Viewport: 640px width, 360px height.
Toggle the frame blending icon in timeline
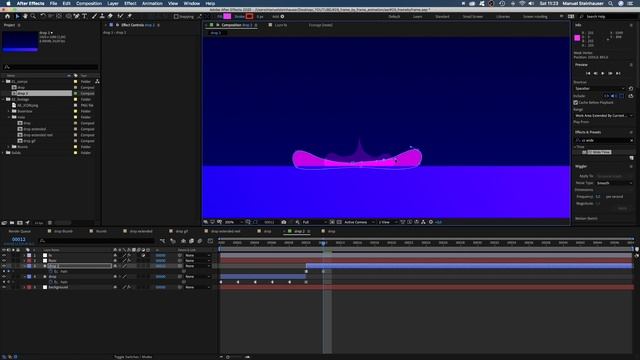click(x=191, y=241)
